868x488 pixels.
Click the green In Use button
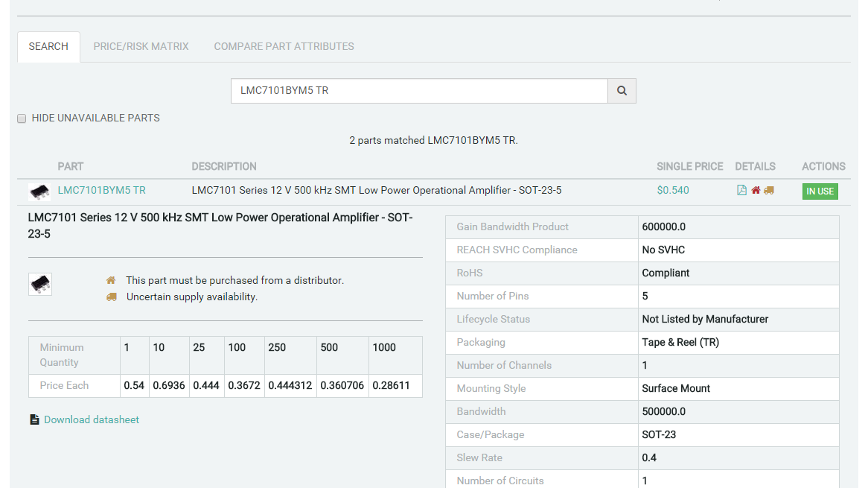click(820, 191)
